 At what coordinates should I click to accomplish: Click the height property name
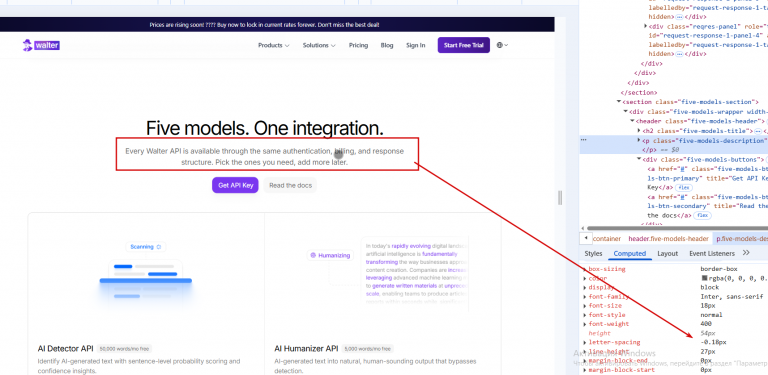pyautogui.click(x=600, y=333)
